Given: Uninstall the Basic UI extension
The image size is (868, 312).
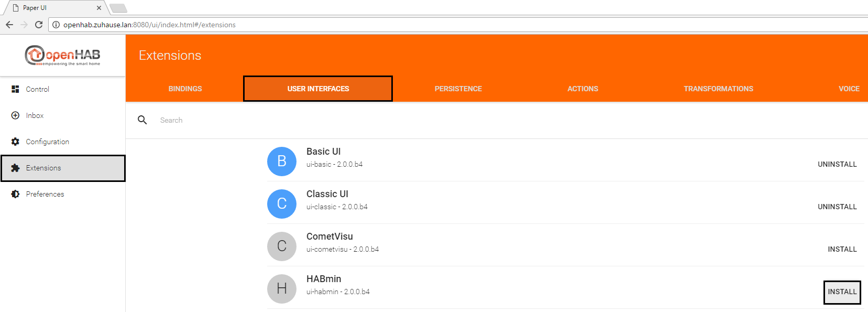Looking at the screenshot, I should tap(837, 164).
